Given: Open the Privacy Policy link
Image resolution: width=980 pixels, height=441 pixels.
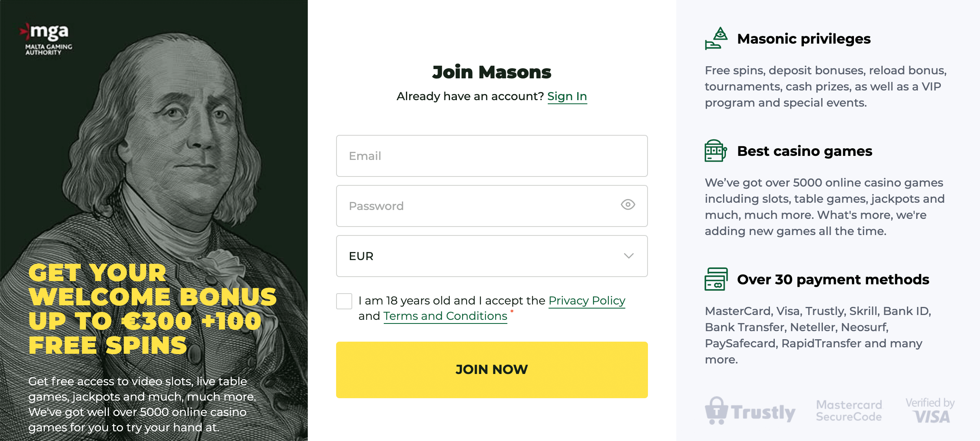Looking at the screenshot, I should point(587,300).
